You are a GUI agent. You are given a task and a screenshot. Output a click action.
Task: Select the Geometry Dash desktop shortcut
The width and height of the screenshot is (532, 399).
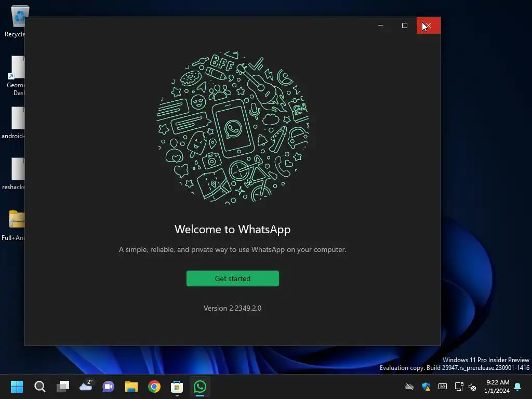tap(15, 75)
